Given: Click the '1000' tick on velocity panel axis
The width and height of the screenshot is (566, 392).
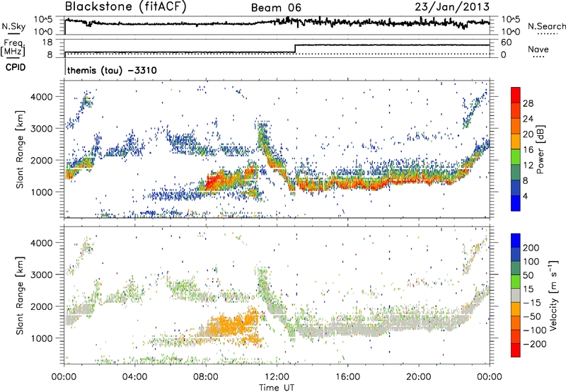Looking at the screenshot, I should tap(41, 338).
